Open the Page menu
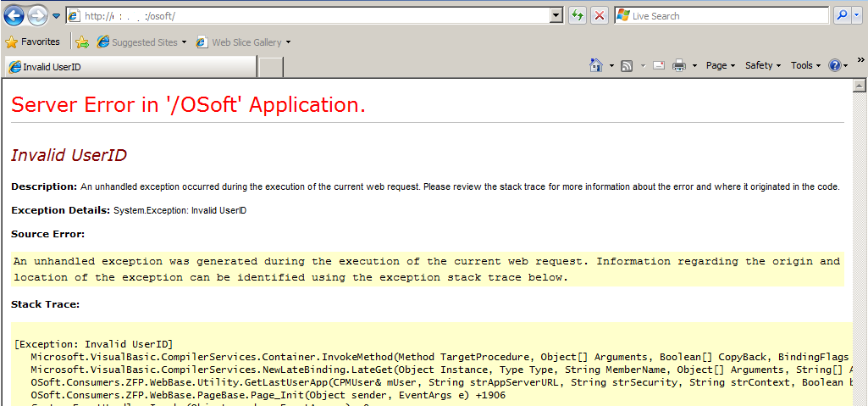 720,65
